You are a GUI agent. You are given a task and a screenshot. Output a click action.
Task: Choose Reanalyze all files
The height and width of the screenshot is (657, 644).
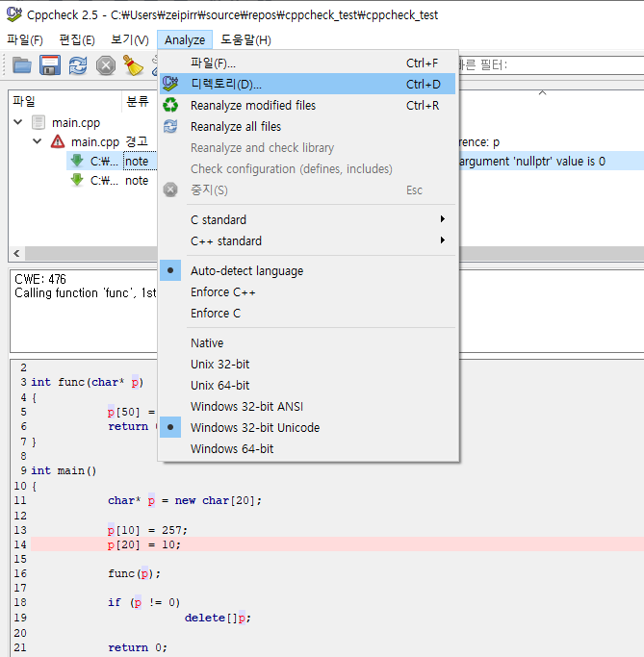[308, 126]
